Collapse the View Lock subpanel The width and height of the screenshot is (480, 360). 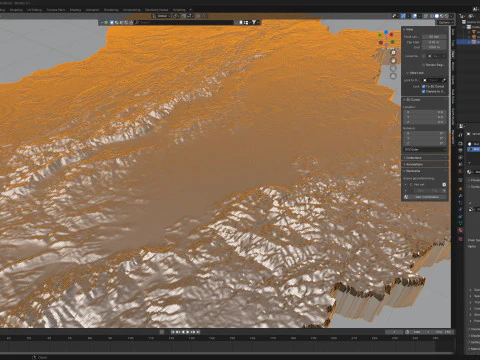[415, 73]
